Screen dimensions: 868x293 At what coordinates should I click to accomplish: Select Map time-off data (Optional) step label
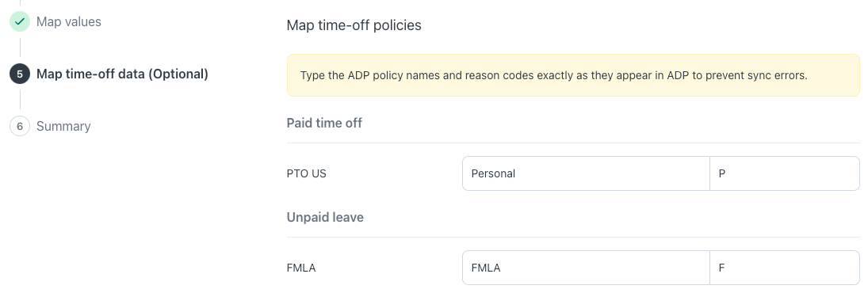pyautogui.click(x=122, y=74)
